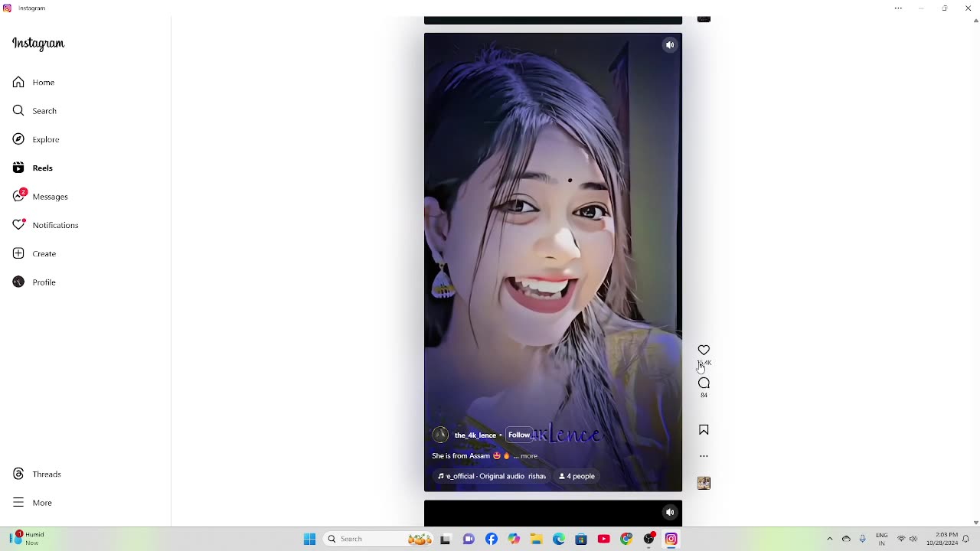Open Copilot from the taskbar
The height and width of the screenshot is (551, 980).
[514, 539]
